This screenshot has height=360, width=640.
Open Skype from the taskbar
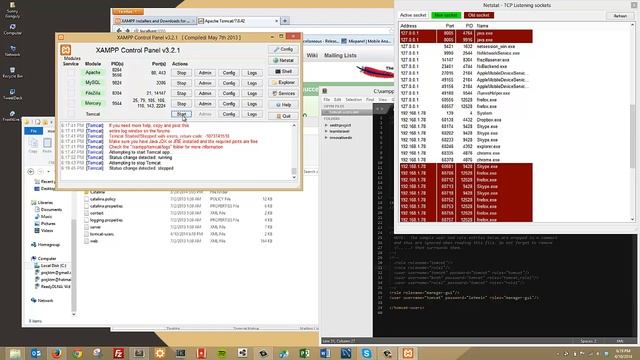(366, 353)
